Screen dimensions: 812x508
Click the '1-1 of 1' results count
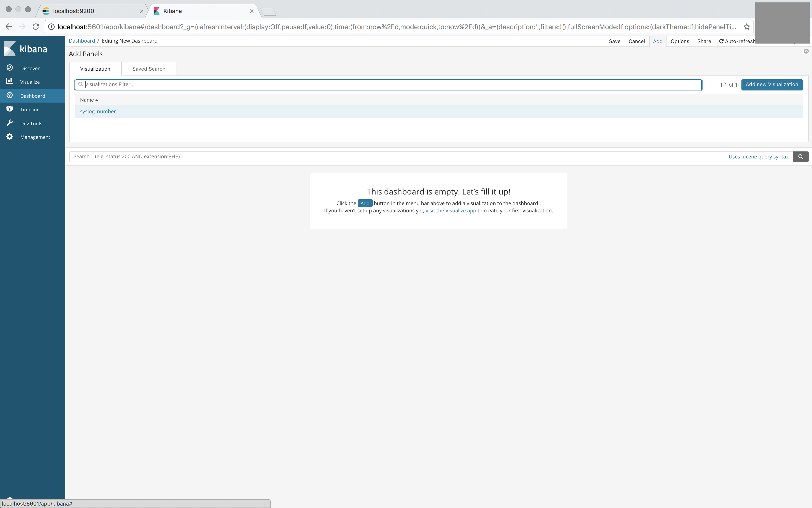728,85
